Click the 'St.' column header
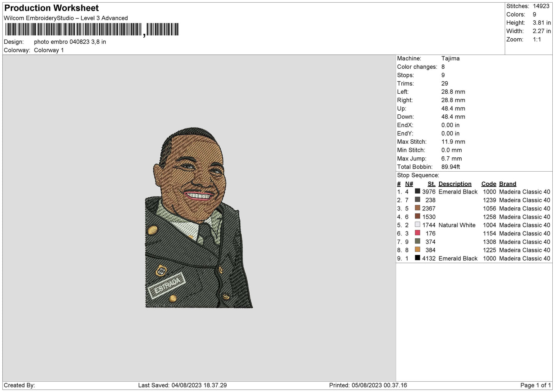Viewport: 555px width, 392px height. 432,184
